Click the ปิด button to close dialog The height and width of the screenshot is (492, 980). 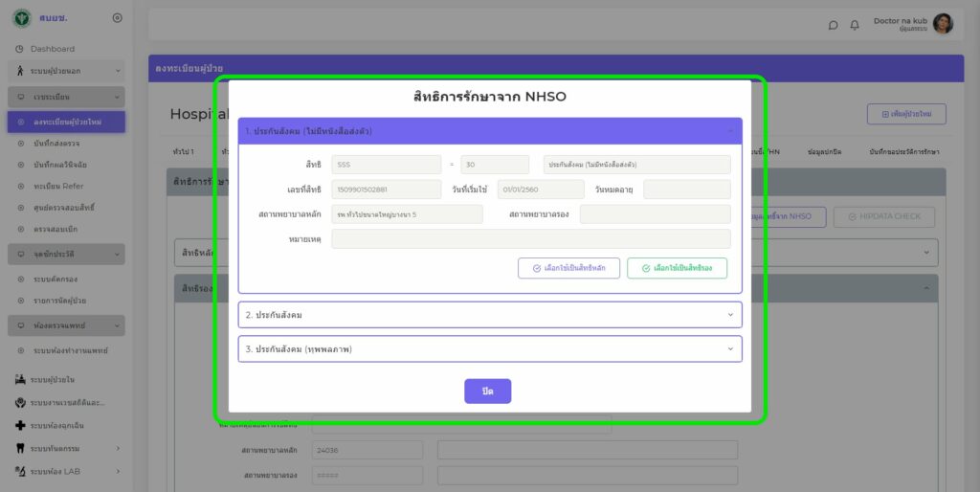[x=487, y=391]
